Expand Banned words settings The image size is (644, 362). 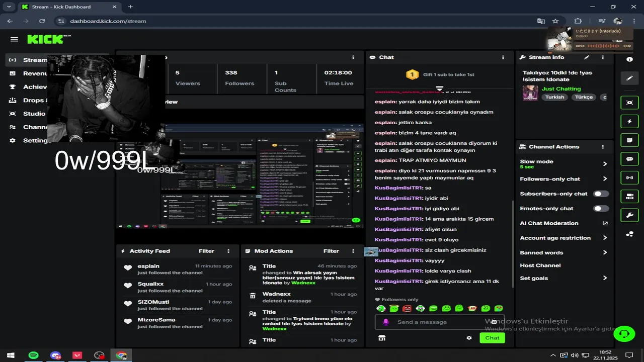pyautogui.click(x=605, y=252)
